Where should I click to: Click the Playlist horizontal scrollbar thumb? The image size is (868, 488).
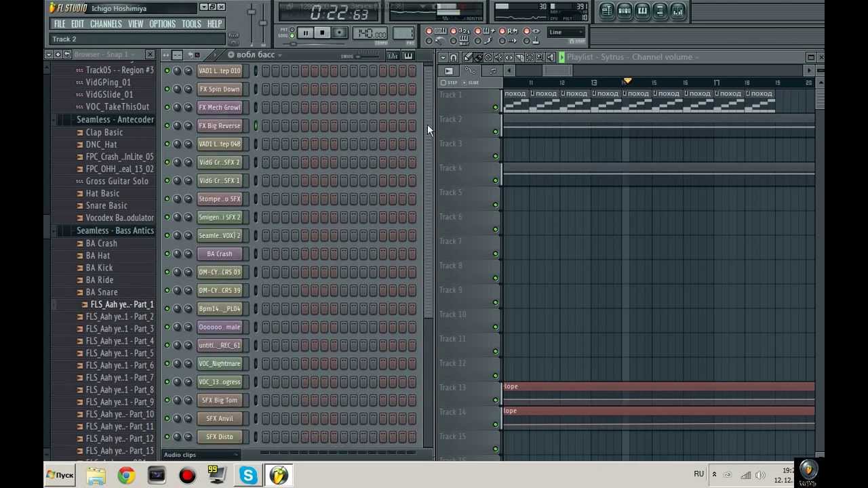tap(557, 70)
